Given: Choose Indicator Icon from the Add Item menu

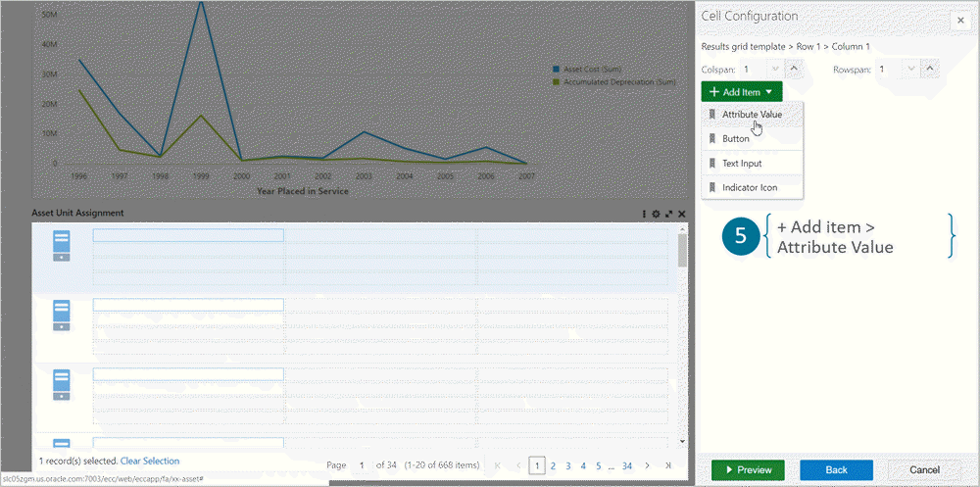Looking at the screenshot, I should (x=752, y=187).
